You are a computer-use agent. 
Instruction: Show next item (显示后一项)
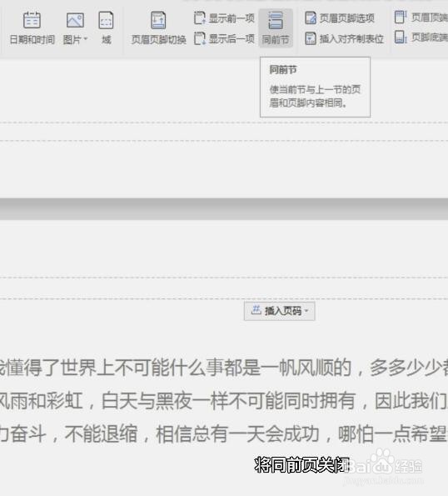[x=224, y=39]
